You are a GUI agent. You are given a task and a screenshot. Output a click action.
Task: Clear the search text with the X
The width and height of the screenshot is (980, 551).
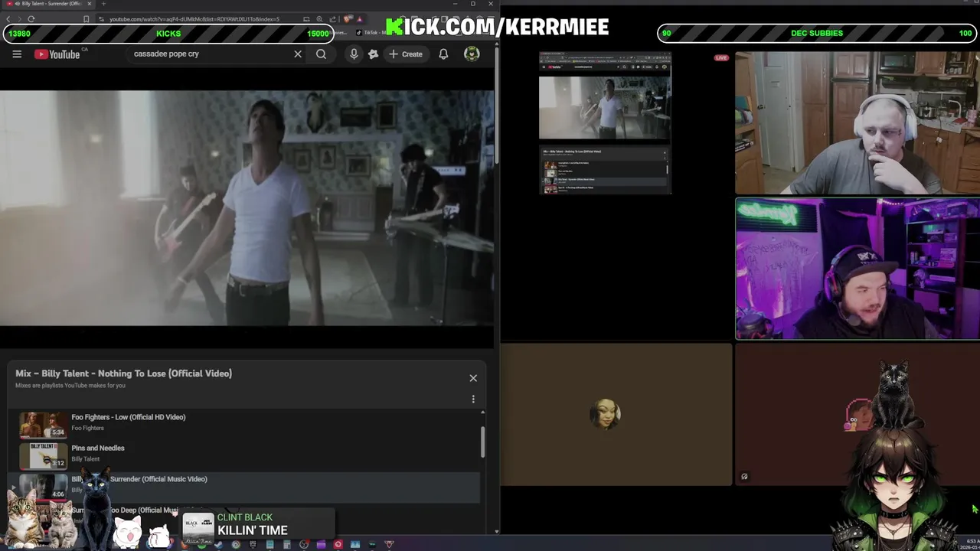point(298,54)
